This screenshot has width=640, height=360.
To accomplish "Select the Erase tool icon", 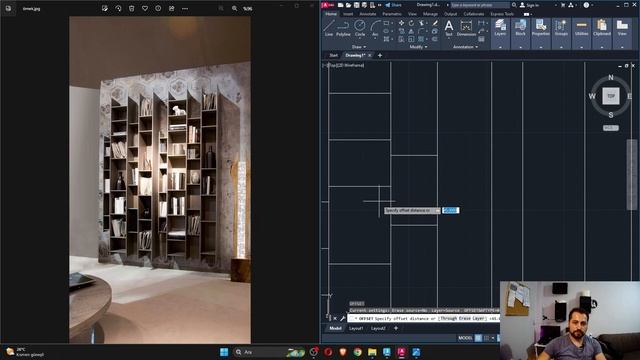I will [x=435, y=23].
